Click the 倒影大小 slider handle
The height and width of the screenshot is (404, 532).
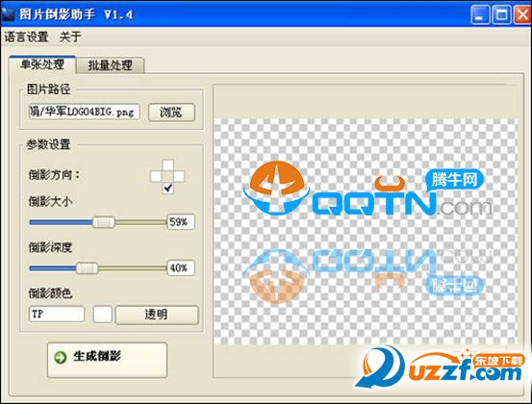pos(104,222)
